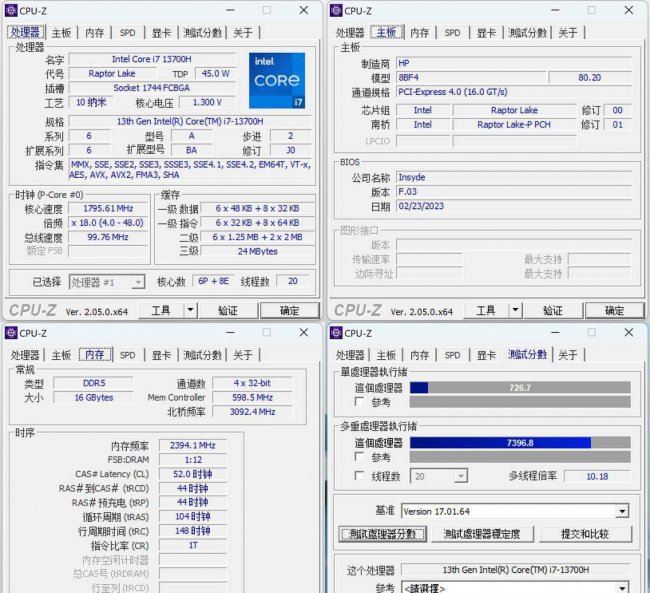Image resolution: width=650 pixels, height=593 pixels.
Task: Click multi-thread ratio value 10.18
Action: tap(597, 476)
